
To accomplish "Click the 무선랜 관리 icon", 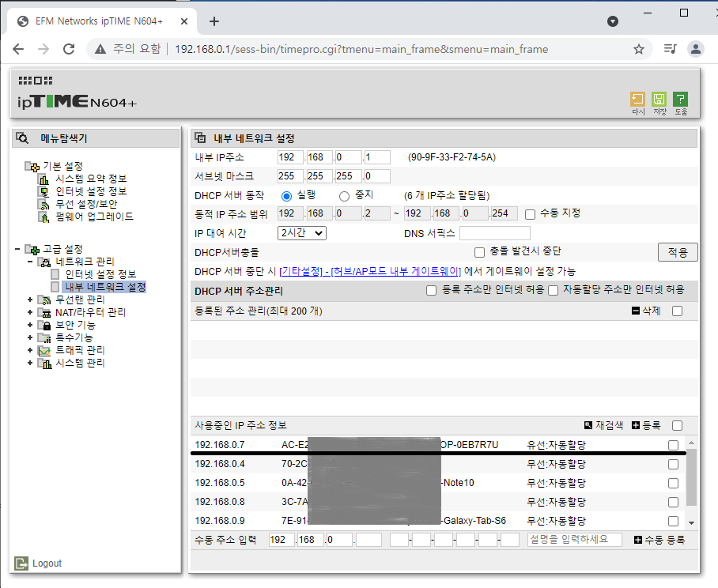I will tap(45, 300).
